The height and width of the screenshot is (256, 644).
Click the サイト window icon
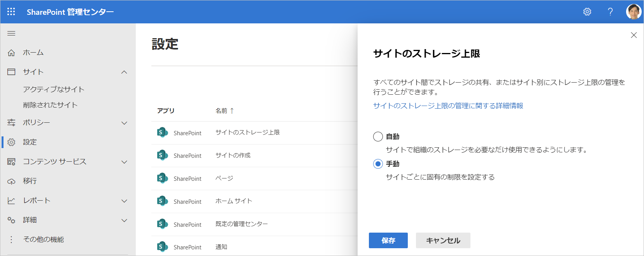click(x=11, y=72)
